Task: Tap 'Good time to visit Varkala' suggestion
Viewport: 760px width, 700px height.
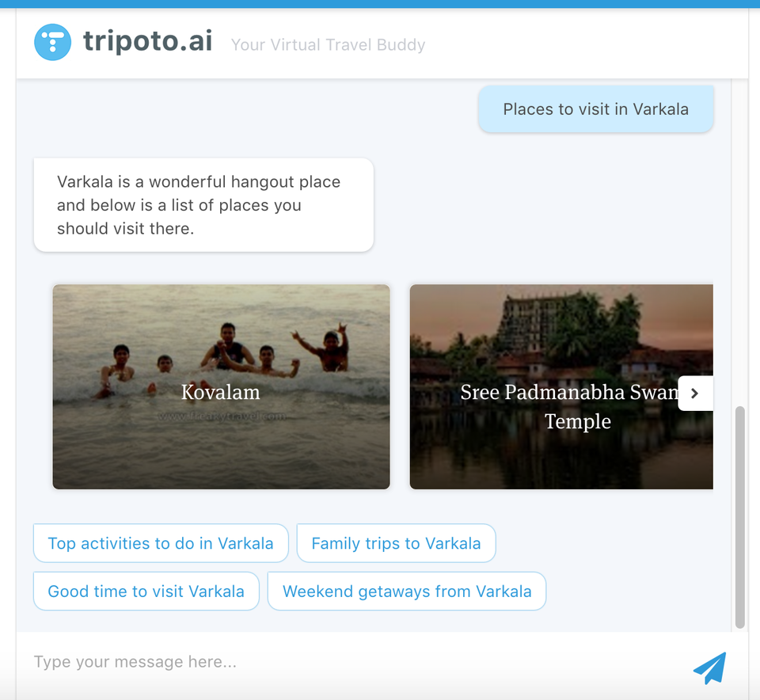Action: coord(146,591)
